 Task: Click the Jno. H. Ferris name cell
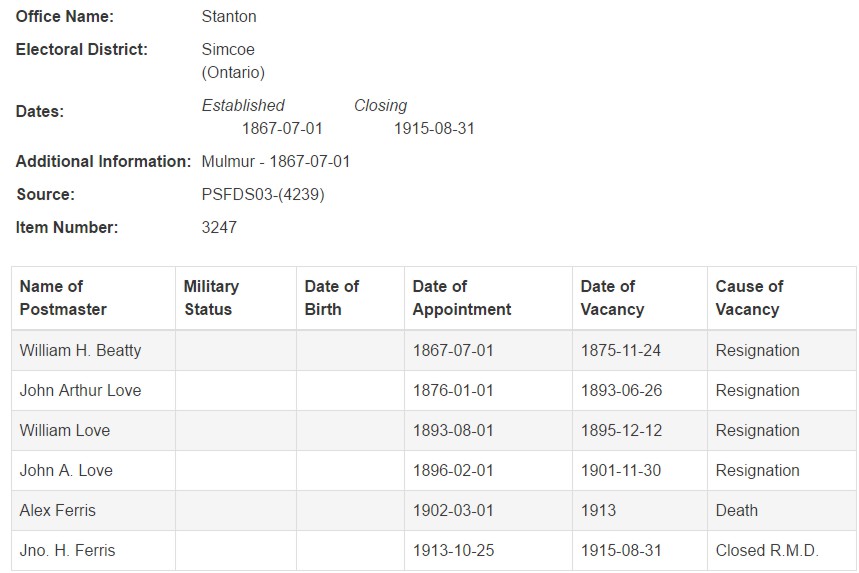(67, 551)
